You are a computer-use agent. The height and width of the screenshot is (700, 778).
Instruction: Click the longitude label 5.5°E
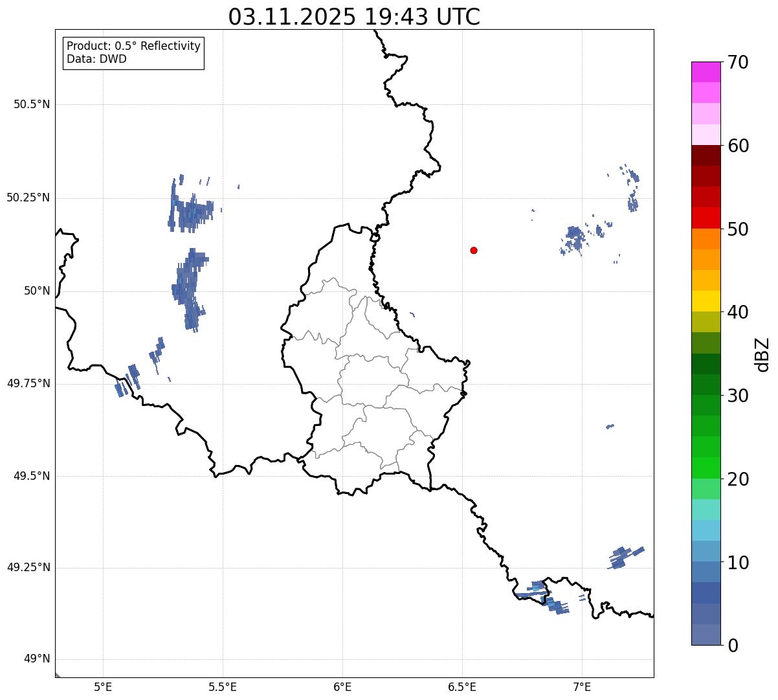[223, 686]
